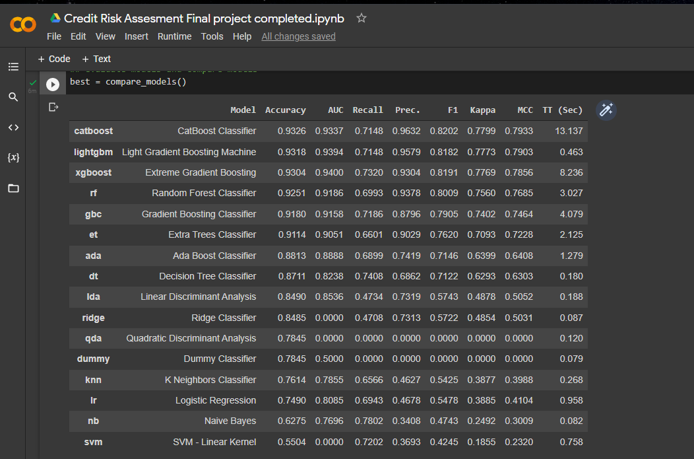Click the notebook title Credit Risk Assesment

204,18
